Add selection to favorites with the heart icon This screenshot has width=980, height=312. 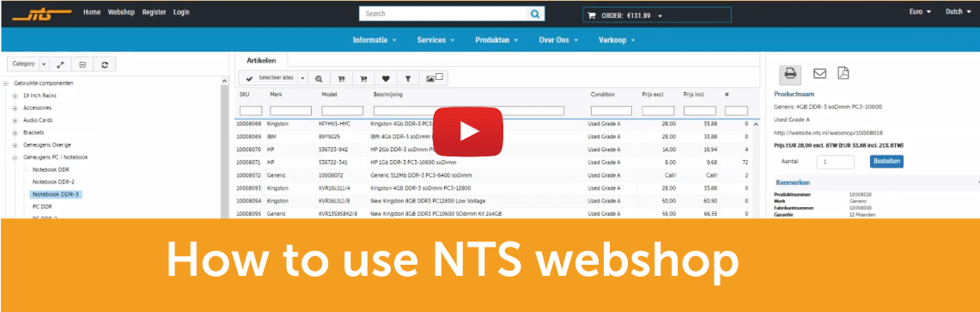[x=386, y=79]
